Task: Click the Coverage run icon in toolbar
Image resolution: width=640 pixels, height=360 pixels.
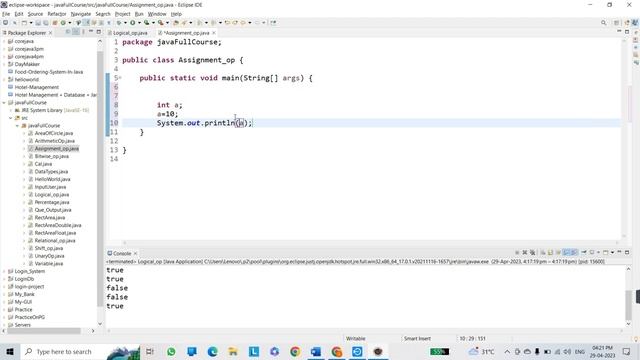Action: (146, 23)
